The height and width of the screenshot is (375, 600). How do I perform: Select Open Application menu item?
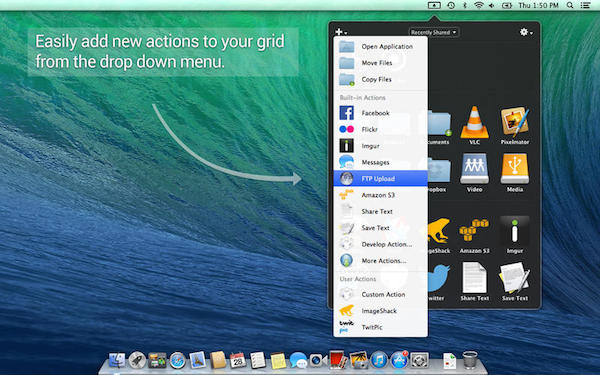point(380,47)
